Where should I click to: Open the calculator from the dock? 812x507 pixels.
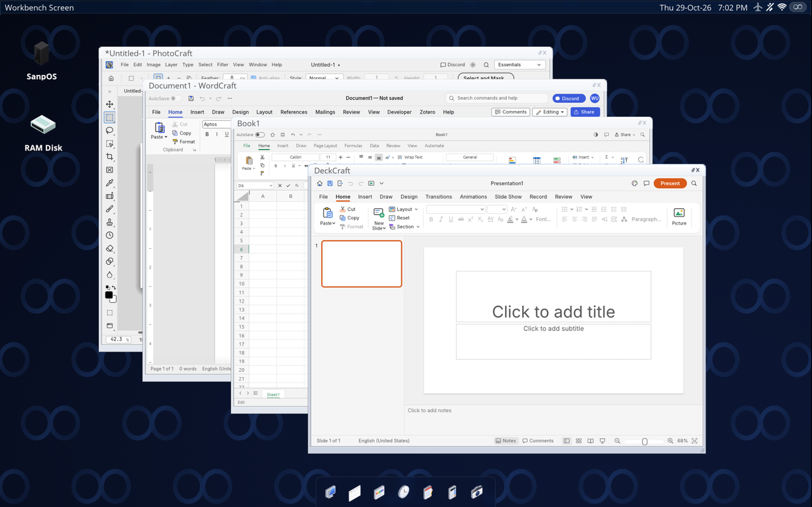click(452, 492)
